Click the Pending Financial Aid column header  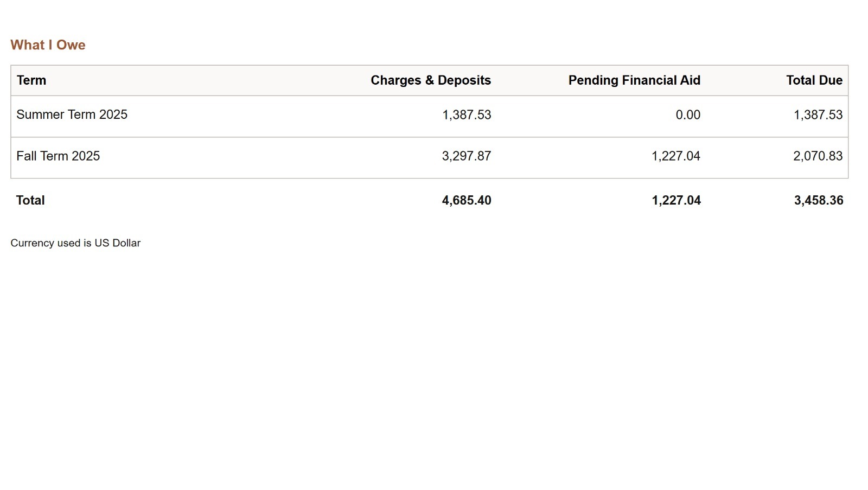click(634, 80)
